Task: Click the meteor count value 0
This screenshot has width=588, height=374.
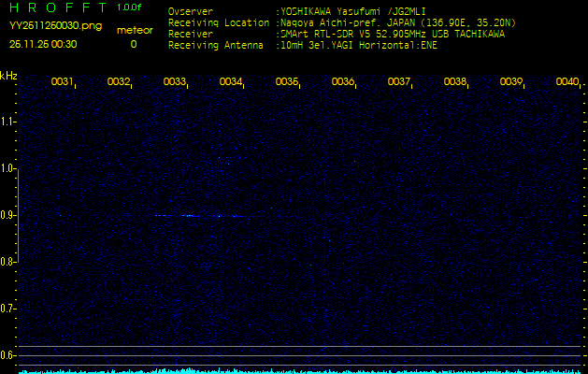Action: tap(134, 44)
